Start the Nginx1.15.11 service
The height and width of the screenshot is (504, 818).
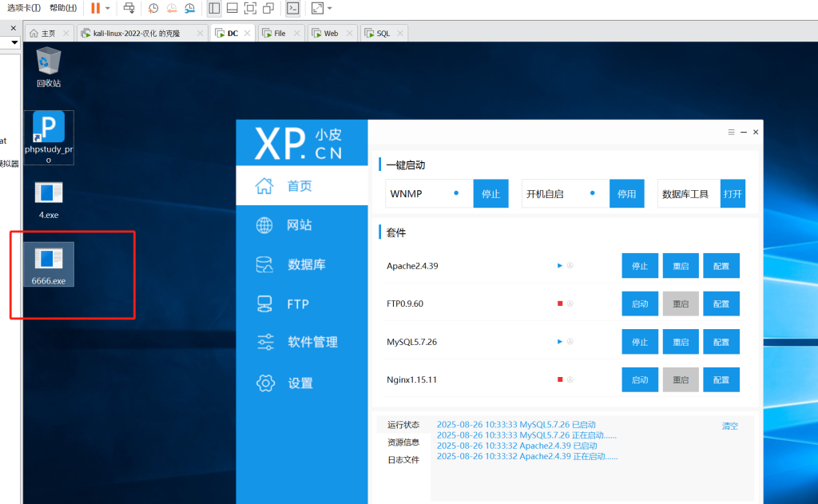(x=640, y=380)
